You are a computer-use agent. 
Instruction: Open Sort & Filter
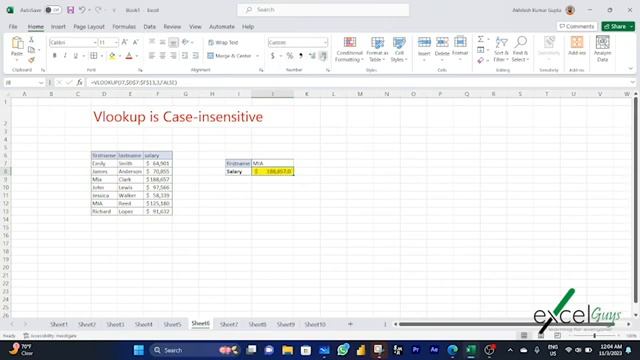(501, 49)
